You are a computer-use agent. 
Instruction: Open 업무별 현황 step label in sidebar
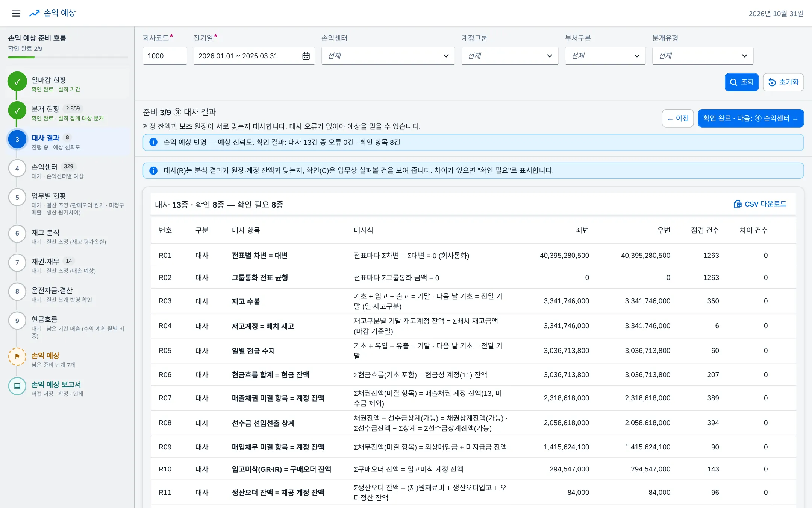click(48, 196)
